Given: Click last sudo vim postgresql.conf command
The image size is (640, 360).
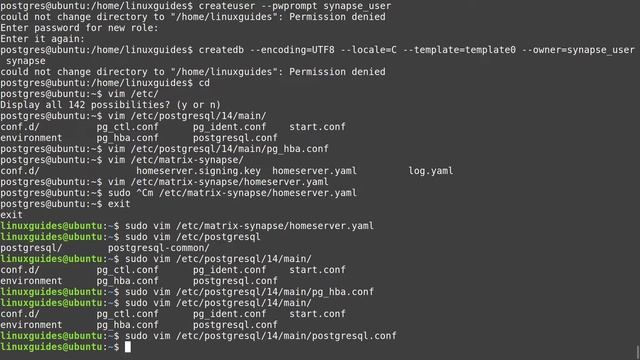Looking at the screenshot, I should 261,336.
